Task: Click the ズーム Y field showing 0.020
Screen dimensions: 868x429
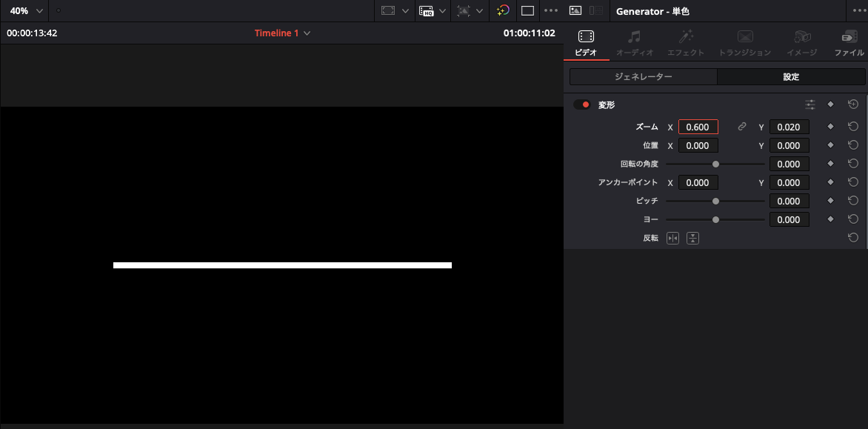Action: [789, 127]
